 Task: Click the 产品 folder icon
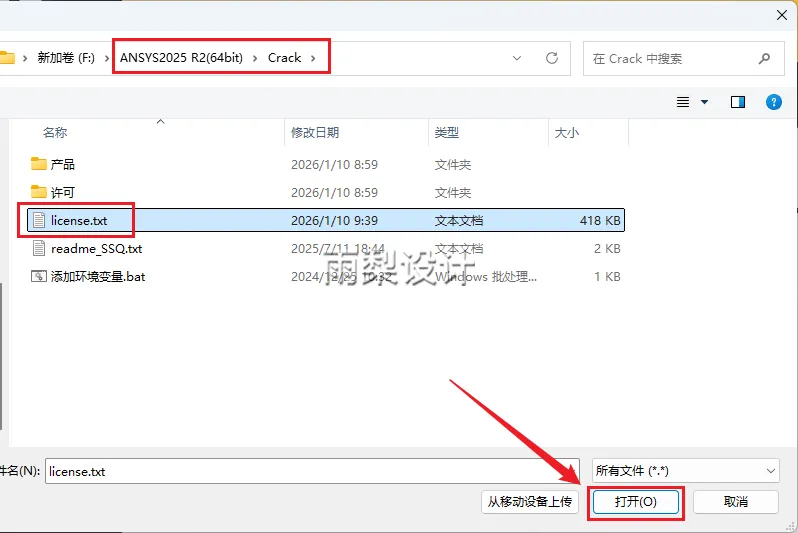[39, 164]
